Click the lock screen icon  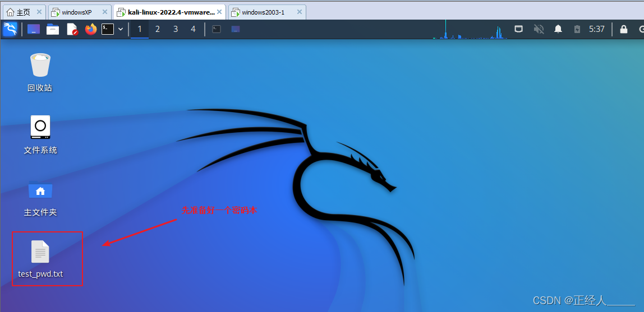(x=623, y=29)
